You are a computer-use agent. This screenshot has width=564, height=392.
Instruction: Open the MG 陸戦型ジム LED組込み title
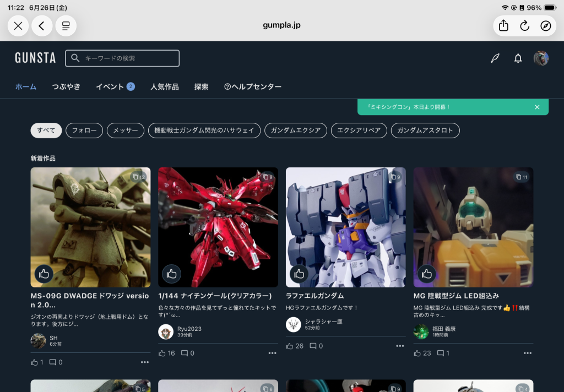456,296
